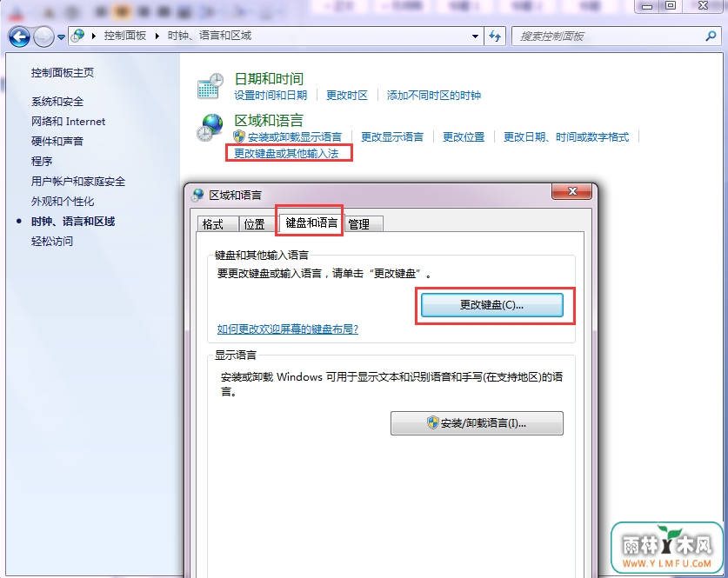Expand the address bar history dropdown arrow
Screen dimensions: 728x578
[475, 37]
